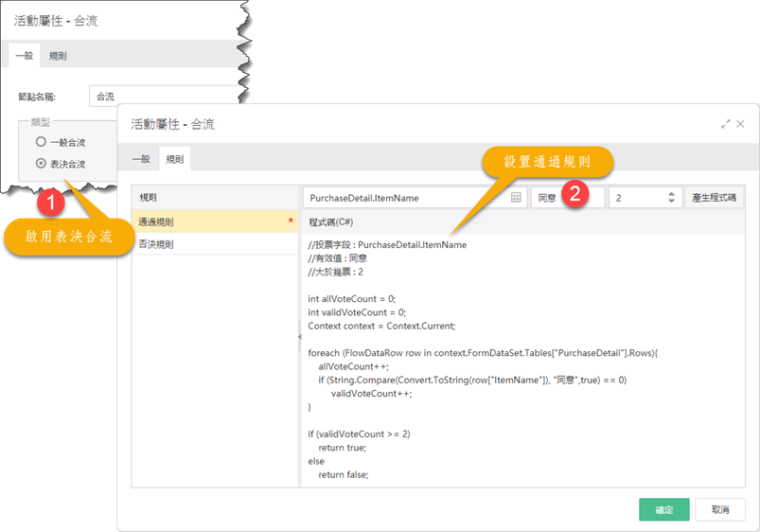Click the PurchaseDetail.ItemName field input
The height and width of the screenshot is (532, 760).
pos(415,198)
